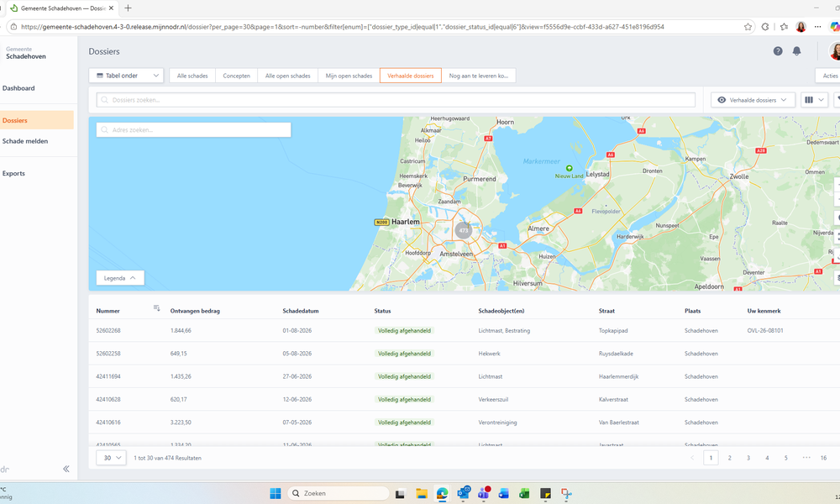Open Dossiers in the sidebar
The height and width of the screenshot is (504, 840).
pos(37,120)
